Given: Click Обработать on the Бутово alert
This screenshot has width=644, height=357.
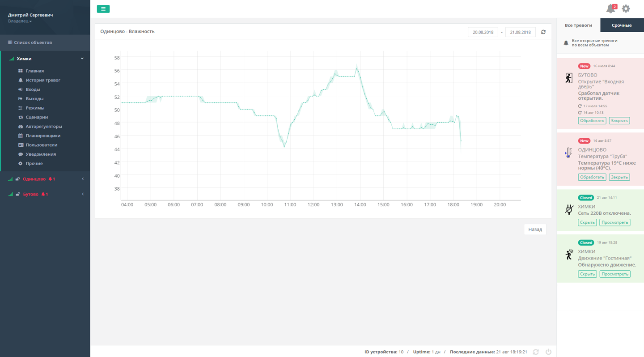Looking at the screenshot, I should 592,121.
